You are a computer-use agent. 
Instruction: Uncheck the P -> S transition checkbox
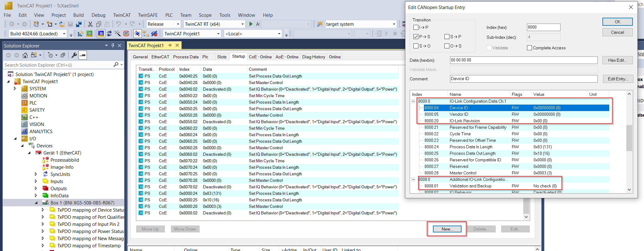(x=416, y=37)
